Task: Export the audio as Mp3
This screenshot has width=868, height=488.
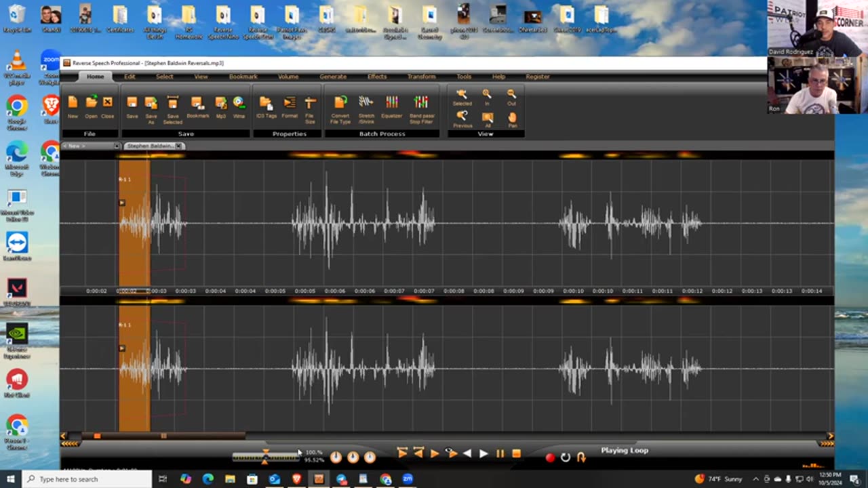Action: pos(221,107)
